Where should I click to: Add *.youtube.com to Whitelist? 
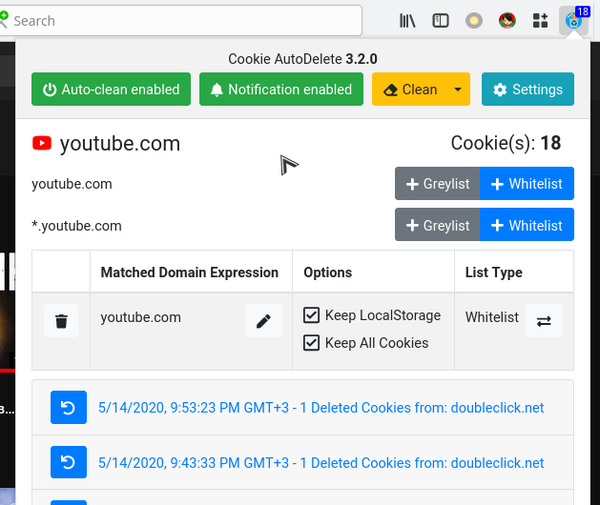coord(527,225)
